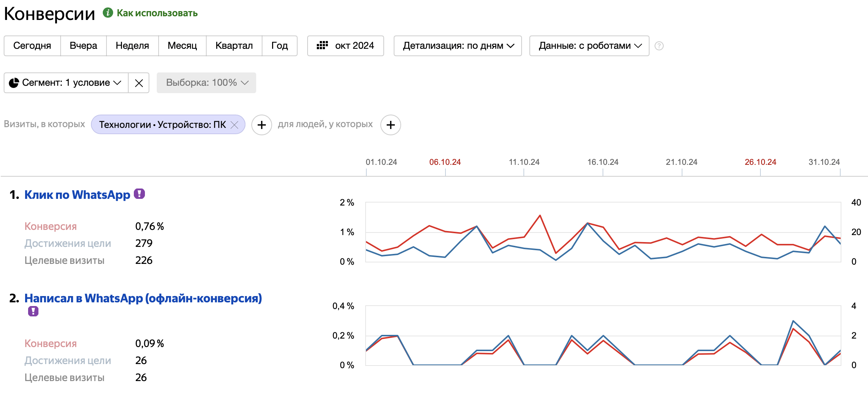Click purple warning badge near Клик по WhatsApp
The height and width of the screenshot is (394, 868).
pyautogui.click(x=139, y=194)
